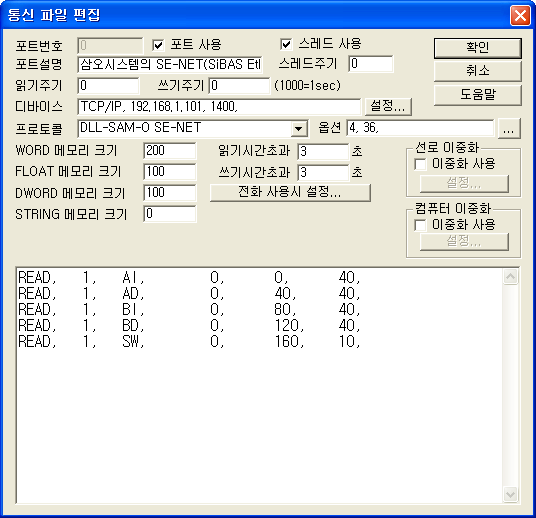The width and height of the screenshot is (536, 518).
Task: Click the 스레드주기 input field
Action: [371, 64]
